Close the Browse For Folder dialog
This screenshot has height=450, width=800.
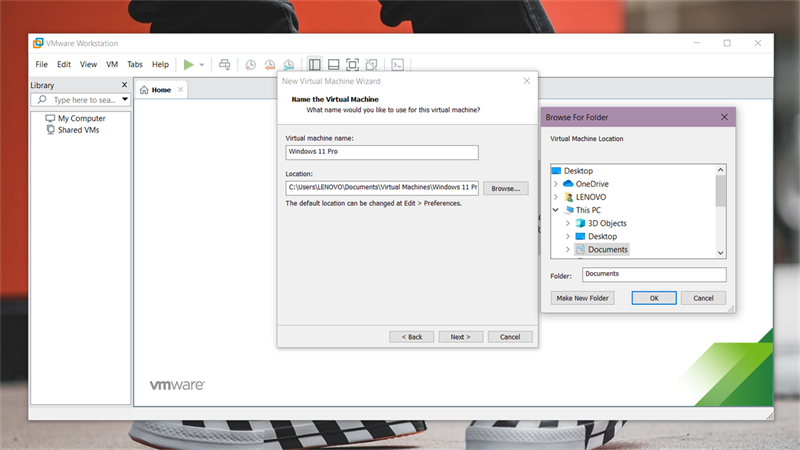[724, 117]
